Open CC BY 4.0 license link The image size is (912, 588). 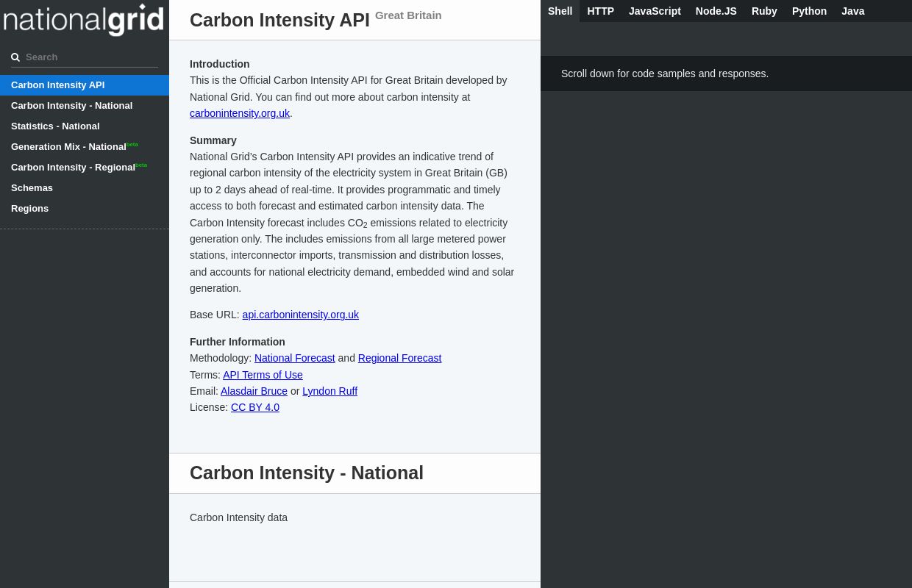(255, 407)
